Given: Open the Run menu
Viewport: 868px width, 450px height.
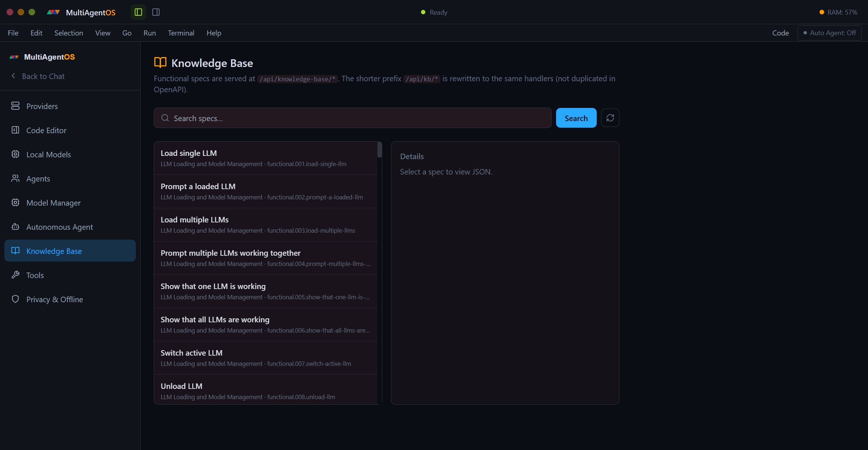Looking at the screenshot, I should (150, 33).
